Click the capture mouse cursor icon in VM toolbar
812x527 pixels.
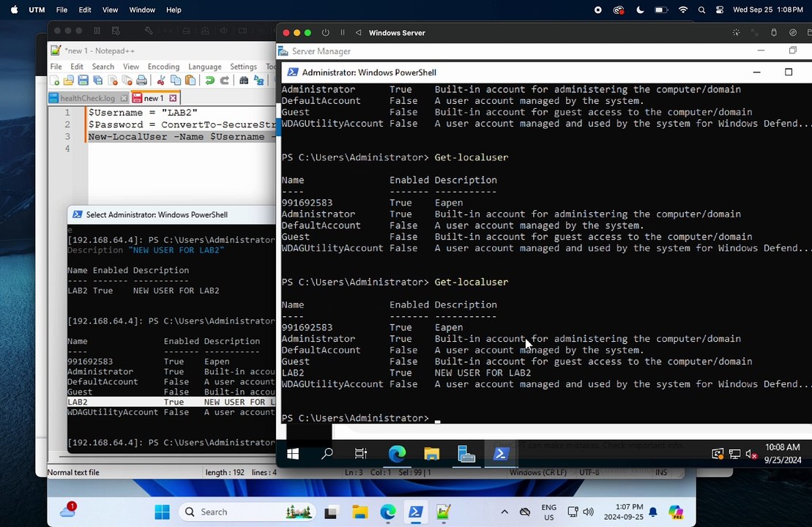point(736,33)
